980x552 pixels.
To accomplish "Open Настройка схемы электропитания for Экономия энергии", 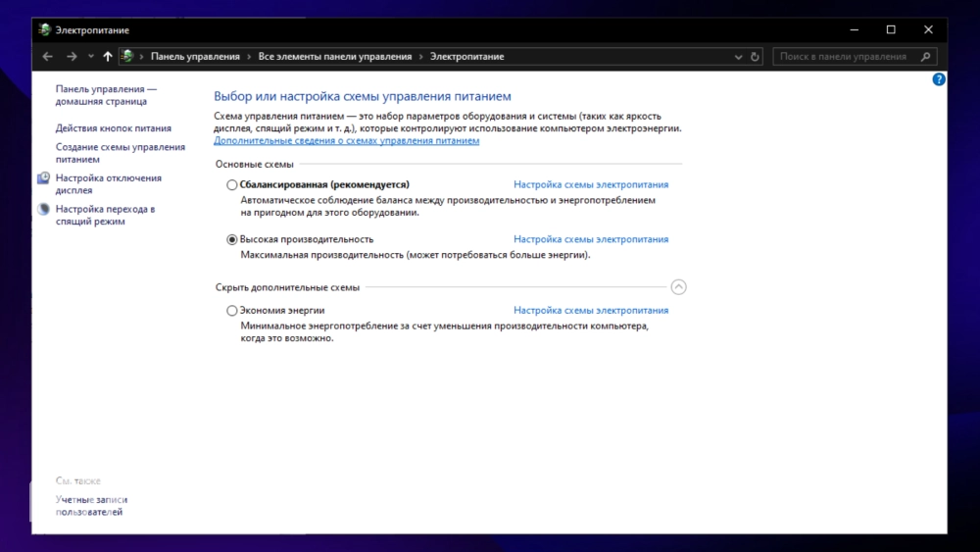I will (x=591, y=310).
